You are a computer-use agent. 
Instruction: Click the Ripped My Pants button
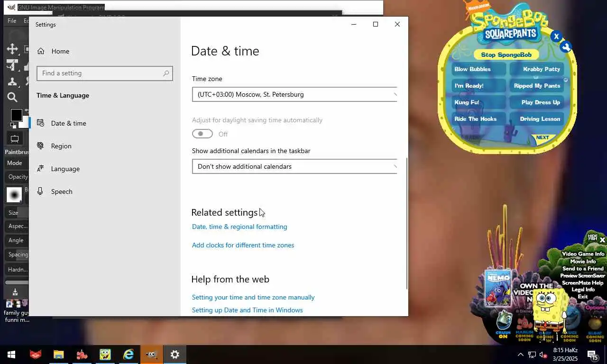pyautogui.click(x=537, y=86)
